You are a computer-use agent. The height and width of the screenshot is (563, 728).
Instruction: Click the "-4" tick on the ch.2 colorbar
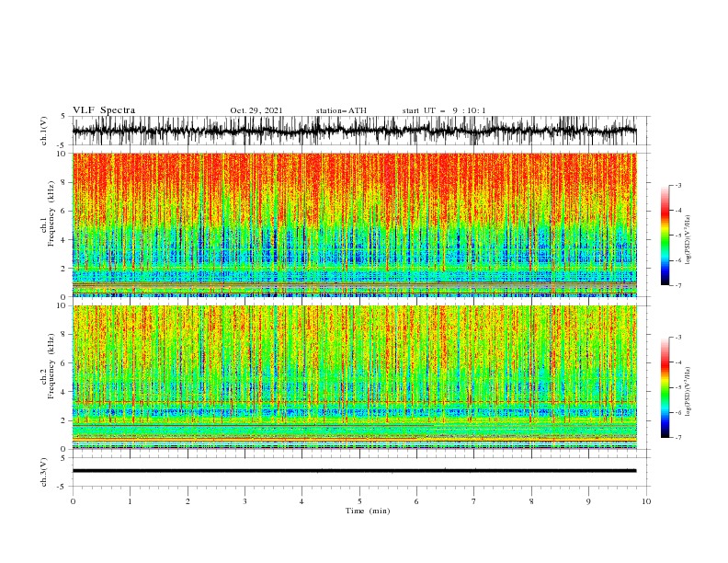click(677, 362)
